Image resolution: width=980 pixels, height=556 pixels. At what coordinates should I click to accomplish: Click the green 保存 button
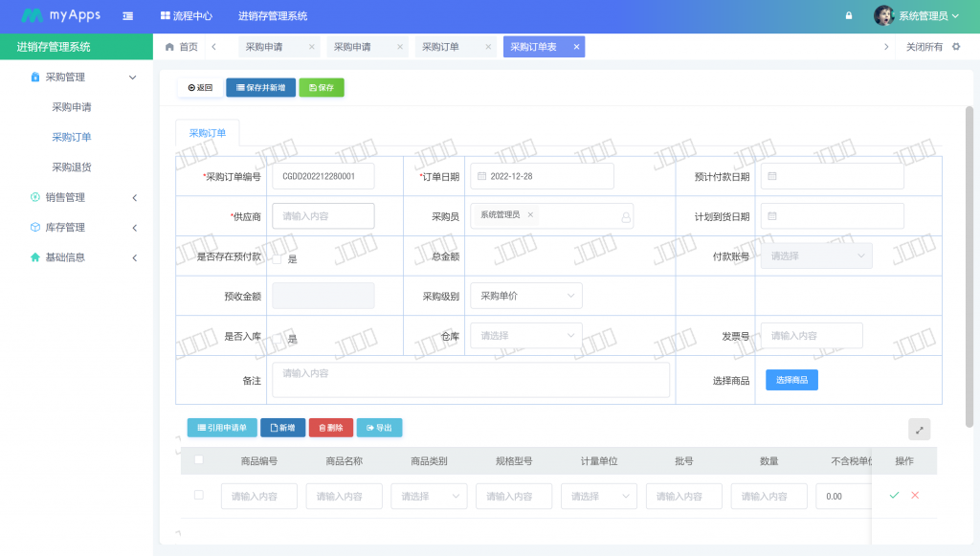(x=322, y=87)
